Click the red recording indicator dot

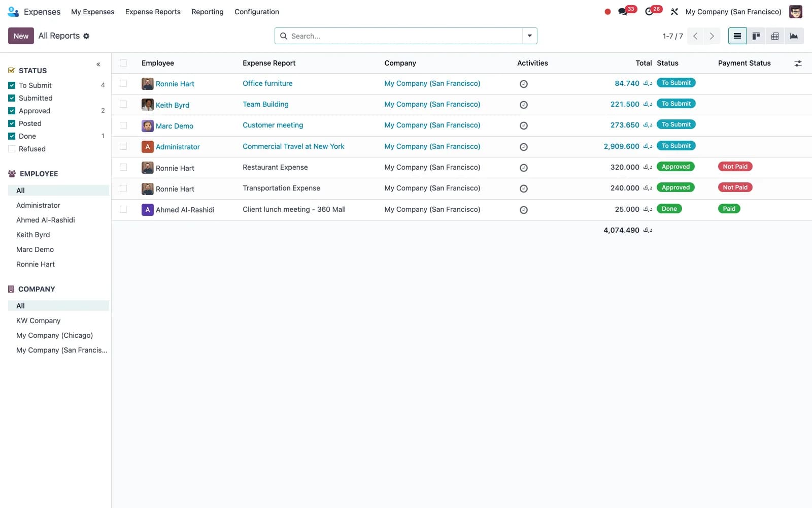pyautogui.click(x=607, y=12)
